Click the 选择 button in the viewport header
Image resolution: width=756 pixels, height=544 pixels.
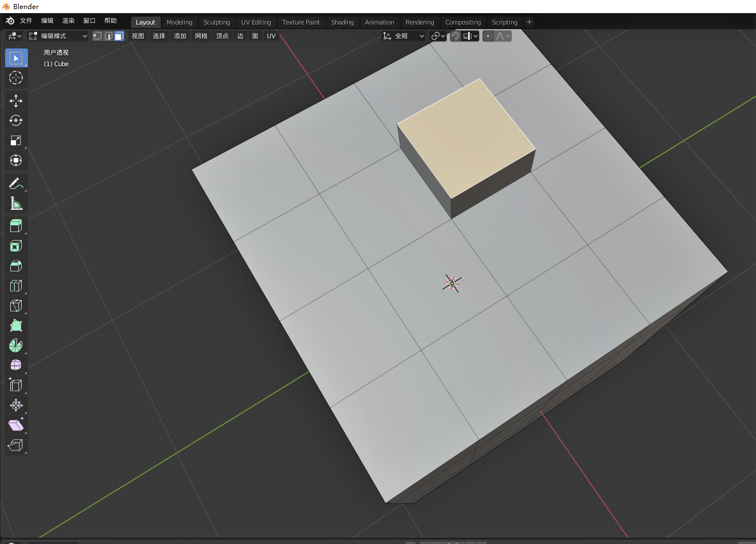tap(158, 35)
